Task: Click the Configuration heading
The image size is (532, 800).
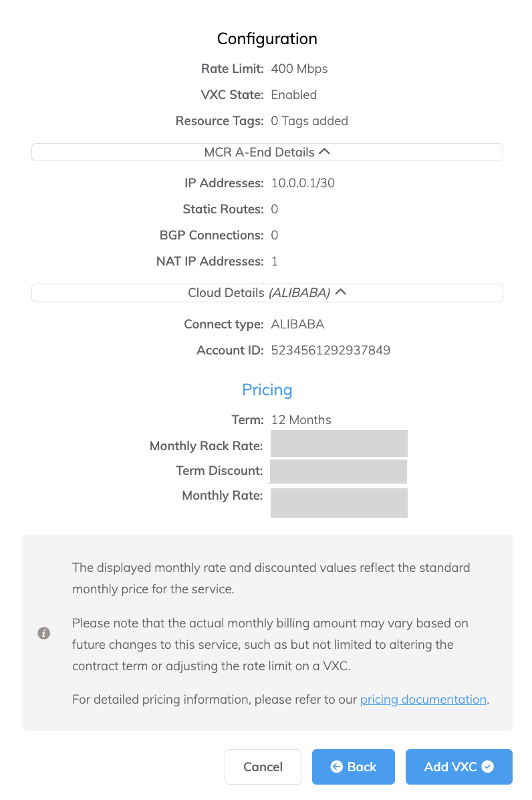Action: coord(267,39)
